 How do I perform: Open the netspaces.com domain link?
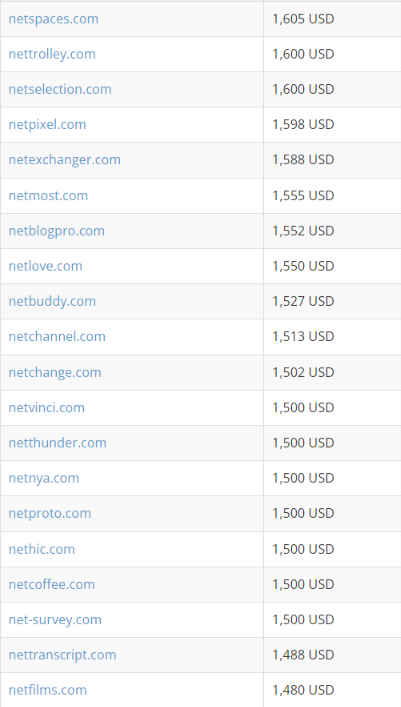[x=53, y=19]
